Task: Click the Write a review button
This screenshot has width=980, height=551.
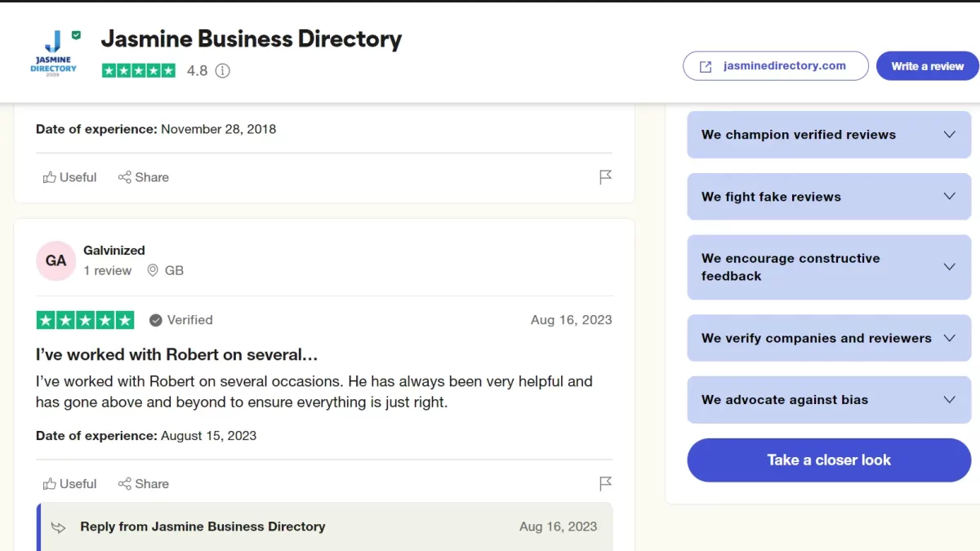Action: pyautogui.click(x=928, y=66)
